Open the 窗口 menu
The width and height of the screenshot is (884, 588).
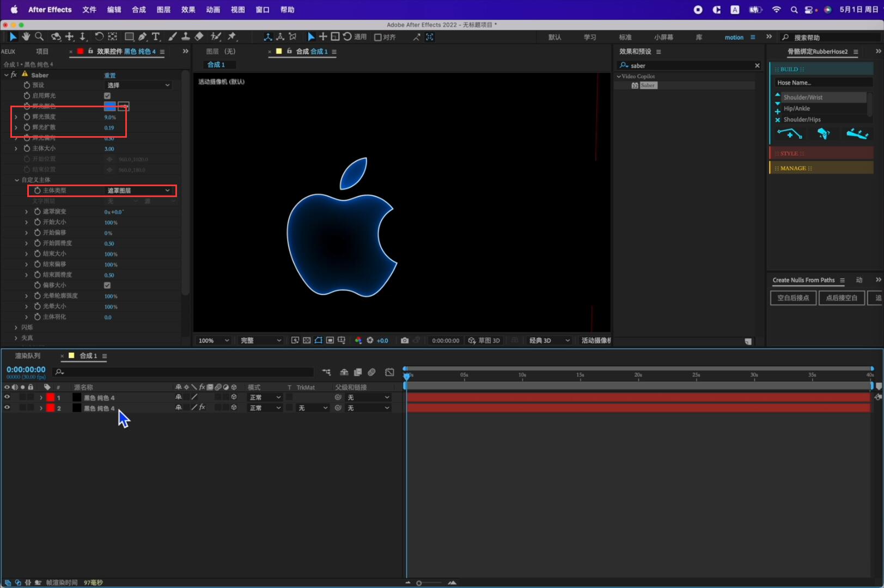263,10
